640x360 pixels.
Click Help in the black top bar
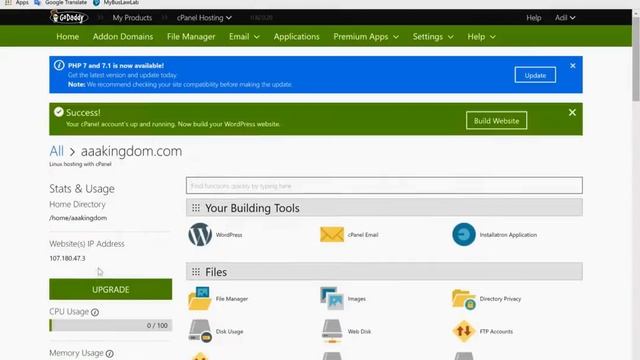533,18
